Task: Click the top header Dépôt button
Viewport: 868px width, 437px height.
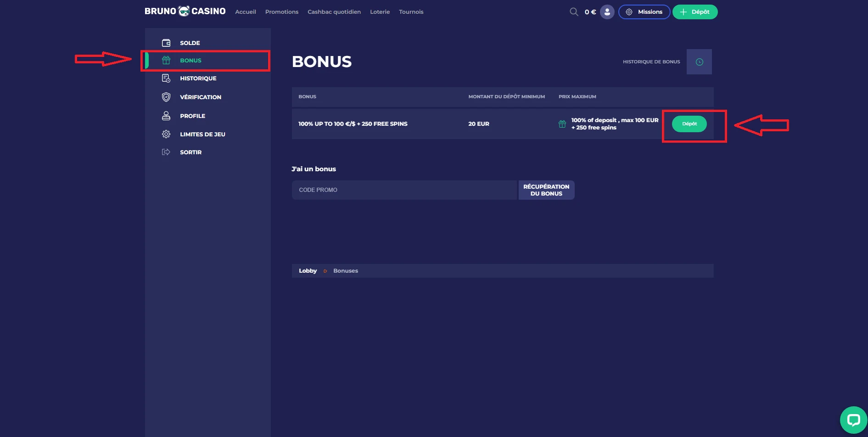Action: tap(695, 12)
